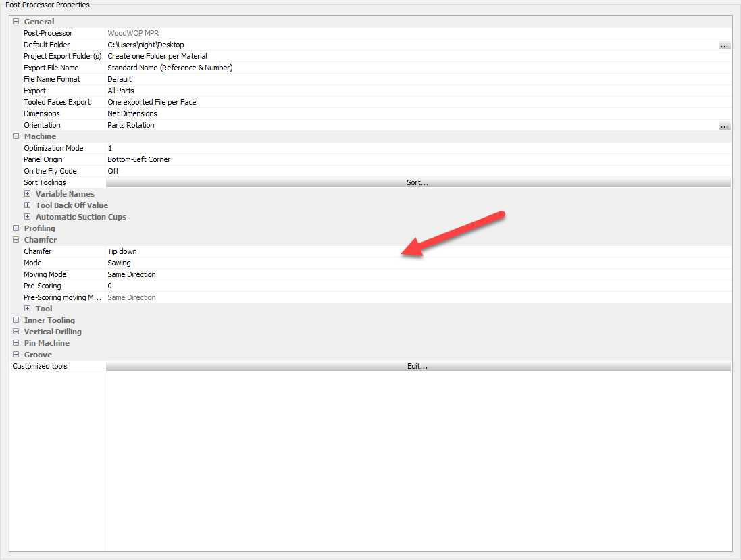
Task: Collapse the Chamfer section
Action: pos(15,240)
